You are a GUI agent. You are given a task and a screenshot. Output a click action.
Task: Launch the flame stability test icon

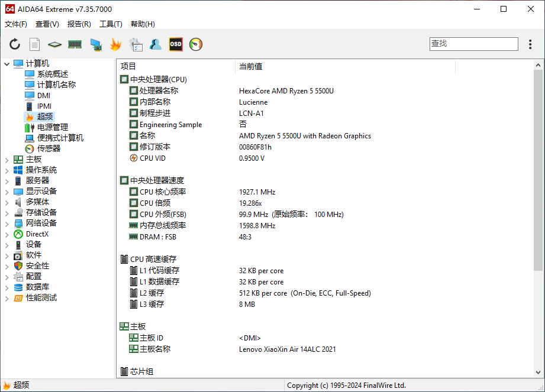(115, 44)
